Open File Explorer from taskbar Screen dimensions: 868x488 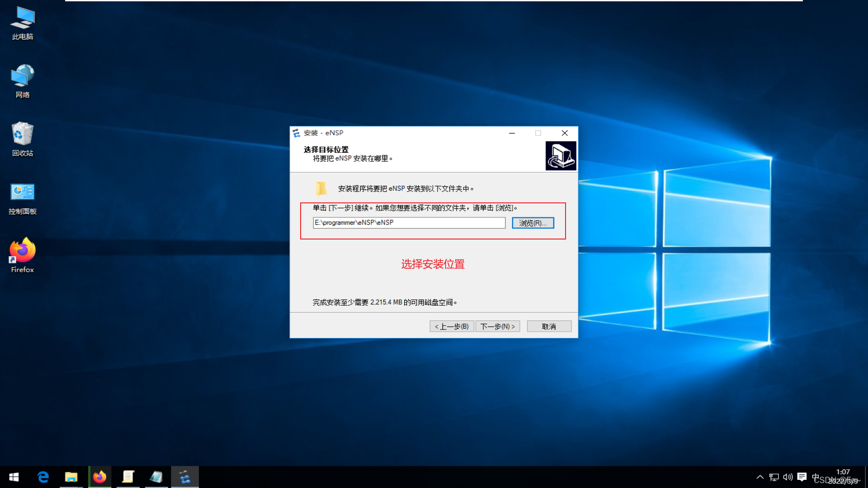(x=71, y=477)
